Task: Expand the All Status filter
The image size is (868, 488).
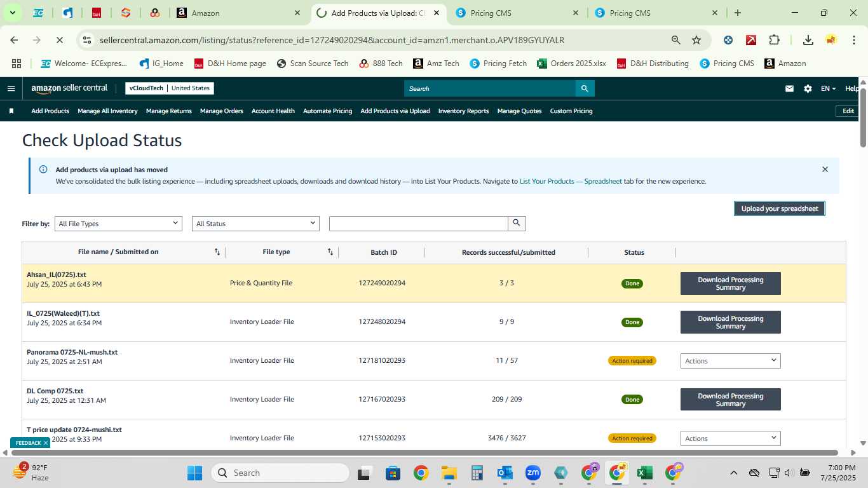Action: tap(255, 224)
